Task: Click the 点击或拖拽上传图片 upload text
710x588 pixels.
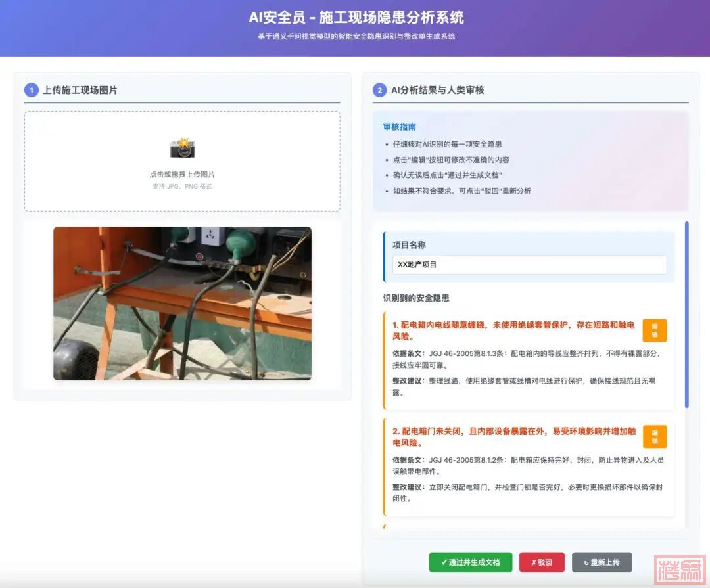Action: coord(182,175)
